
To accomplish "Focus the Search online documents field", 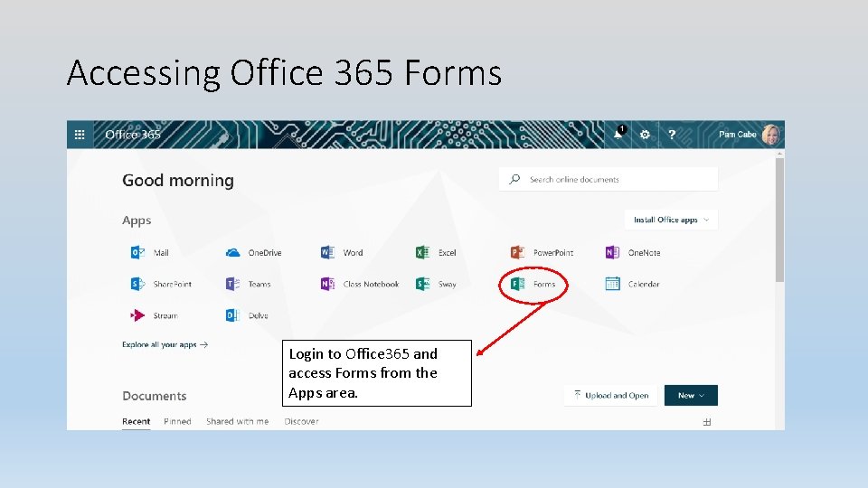I will [609, 179].
